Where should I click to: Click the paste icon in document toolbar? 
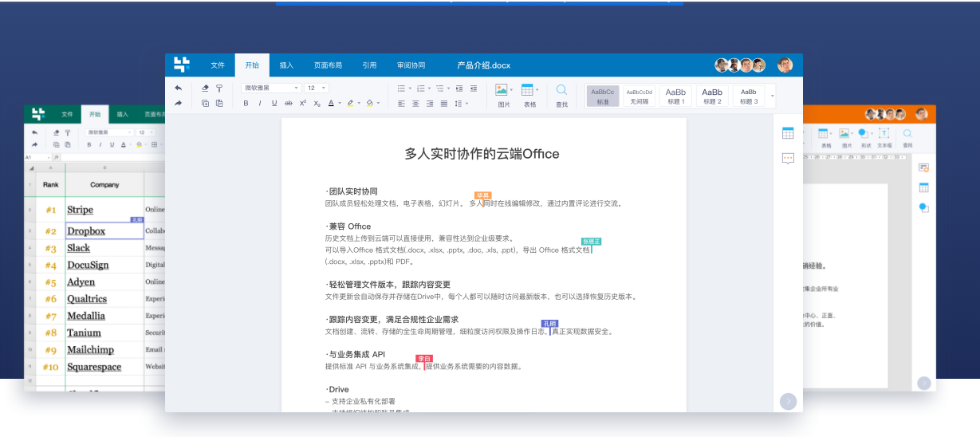coord(219,103)
